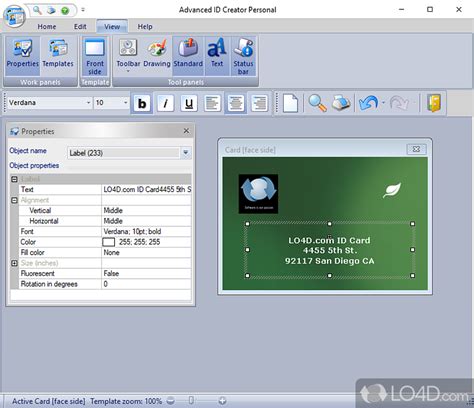Select the Vertical alignment Middle value
474x408 pixels.
tap(146, 211)
